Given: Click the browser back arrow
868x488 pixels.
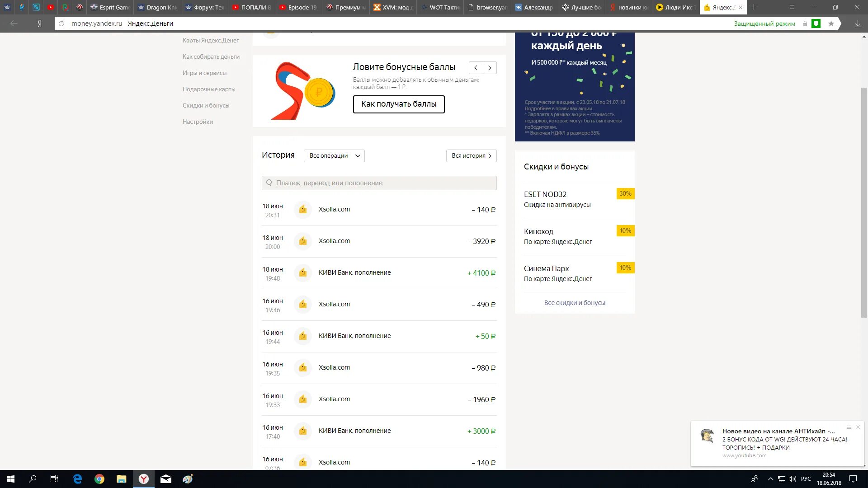Looking at the screenshot, I should point(14,23).
